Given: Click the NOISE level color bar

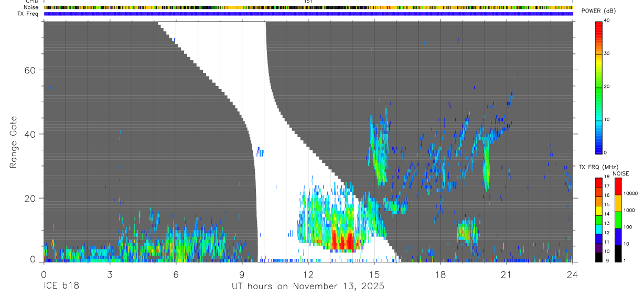Looking at the screenshot, I should [x=618, y=219].
